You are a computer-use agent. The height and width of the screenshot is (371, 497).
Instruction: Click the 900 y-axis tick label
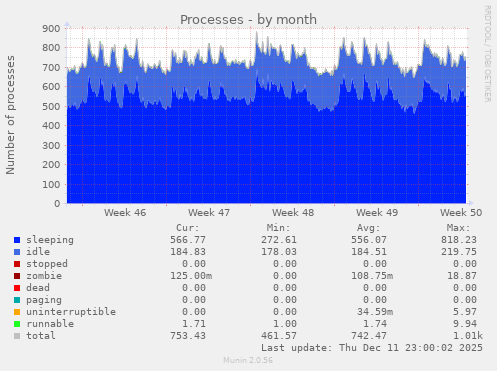point(51,28)
